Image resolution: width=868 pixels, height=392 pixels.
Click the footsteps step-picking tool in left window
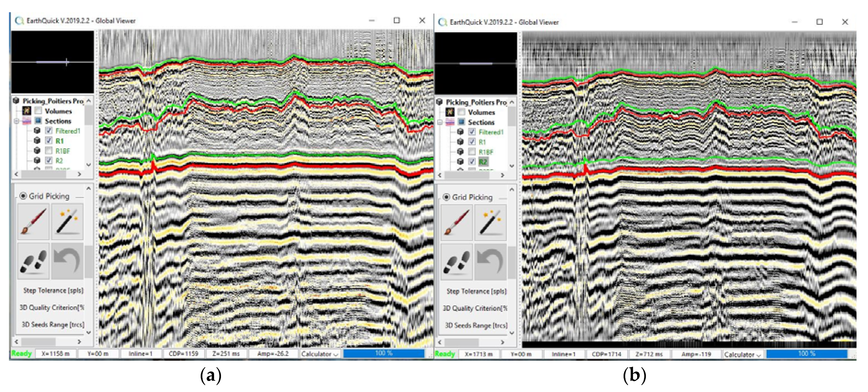tap(33, 261)
